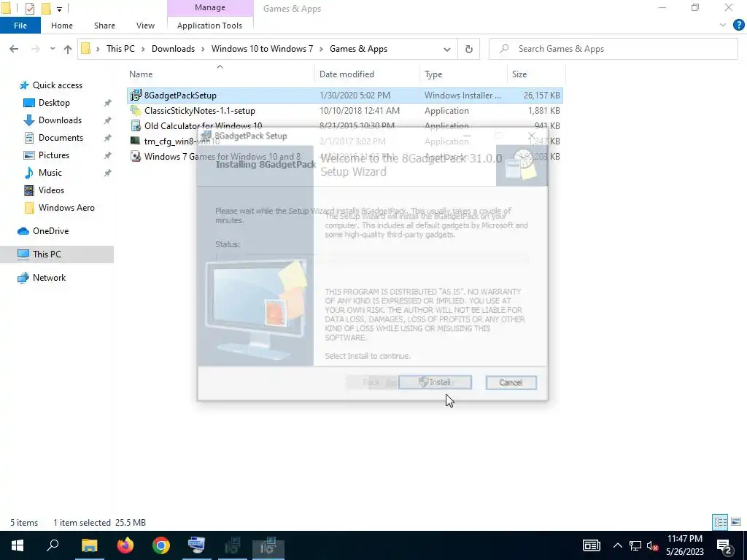Open Music folder in sidebar
This screenshot has height=560, width=747.
pyautogui.click(x=50, y=173)
